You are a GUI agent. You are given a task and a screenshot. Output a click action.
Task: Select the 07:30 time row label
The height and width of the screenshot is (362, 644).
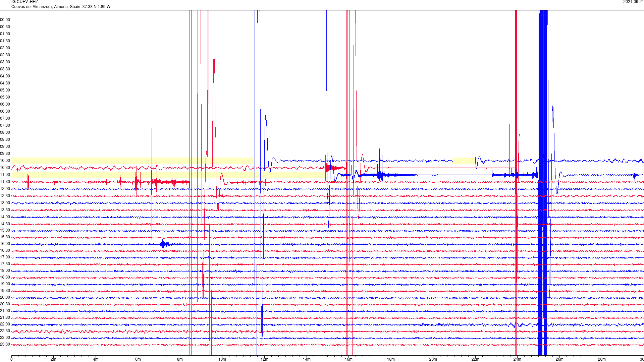click(5, 125)
